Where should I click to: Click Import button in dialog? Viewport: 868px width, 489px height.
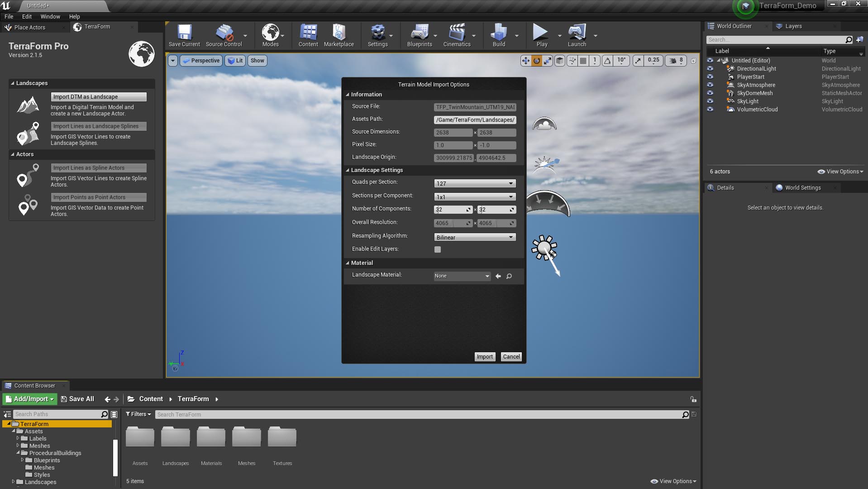(485, 357)
